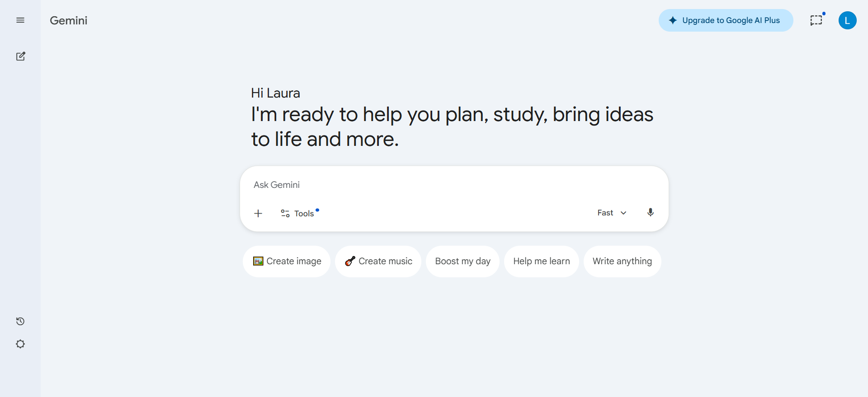This screenshot has width=868, height=397.
Task: Click the plus icon to add files
Action: [x=258, y=213]
